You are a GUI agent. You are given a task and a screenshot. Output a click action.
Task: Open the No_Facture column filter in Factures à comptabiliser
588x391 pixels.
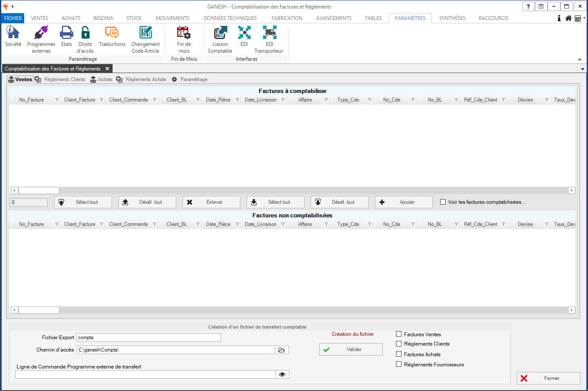[57, 100]
